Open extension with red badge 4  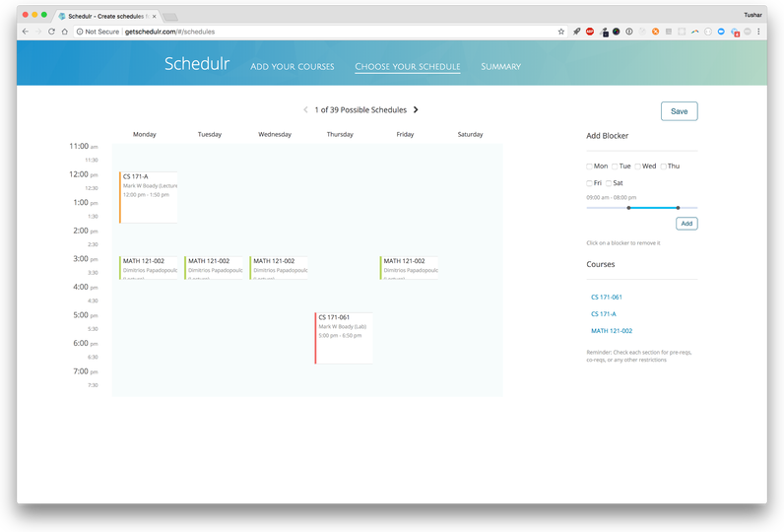point(735,33)
